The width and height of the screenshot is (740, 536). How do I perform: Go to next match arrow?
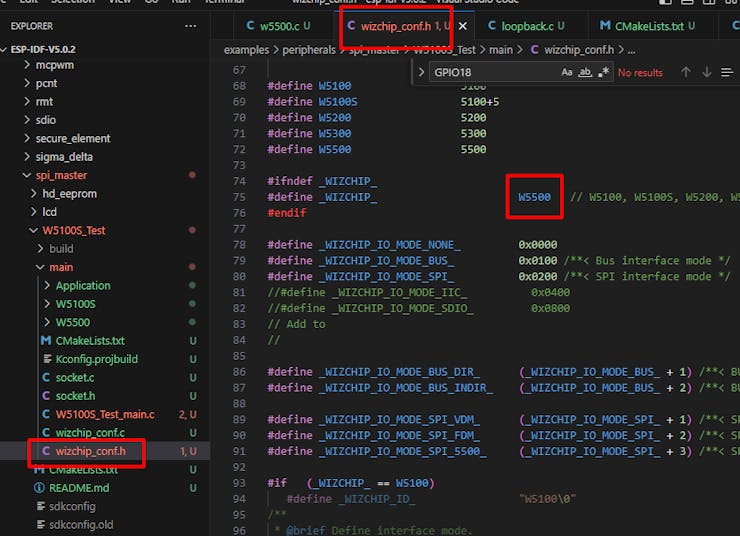pos(707,72)
